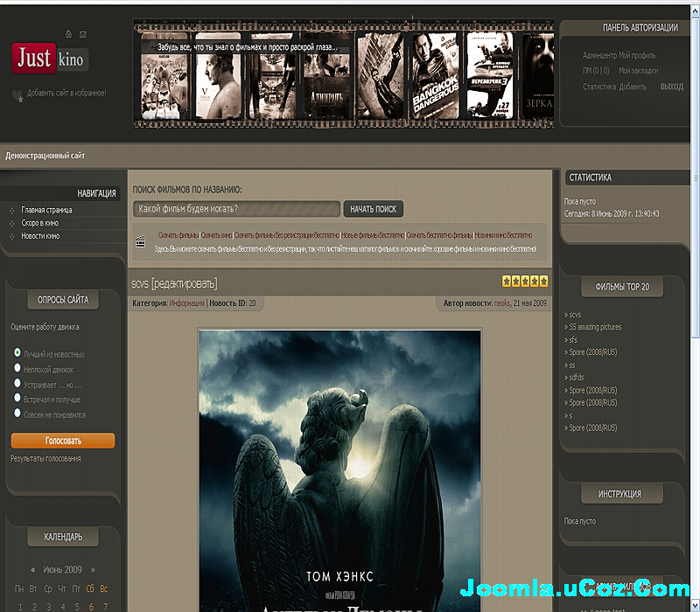Image resolution: width=700 pixels, height=612 pixels.
Task: Give the scvs news a one-star rating
Action: pos(507,281)
